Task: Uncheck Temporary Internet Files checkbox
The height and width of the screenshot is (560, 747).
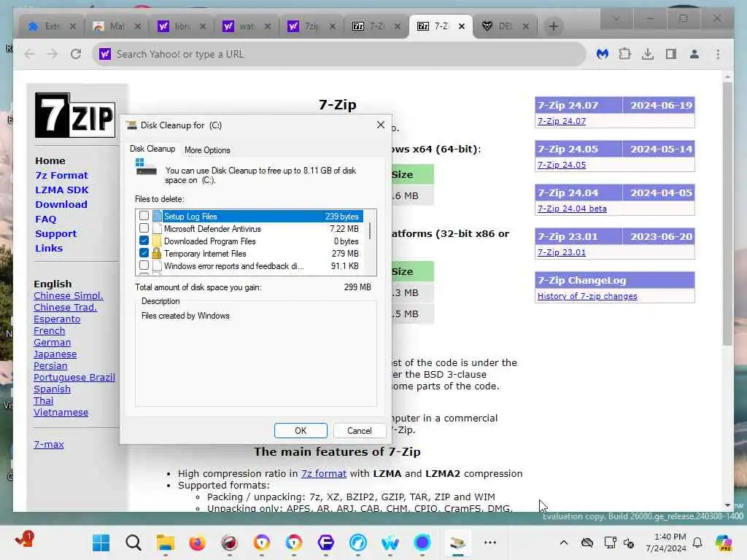Action: (x=144, y=253)
